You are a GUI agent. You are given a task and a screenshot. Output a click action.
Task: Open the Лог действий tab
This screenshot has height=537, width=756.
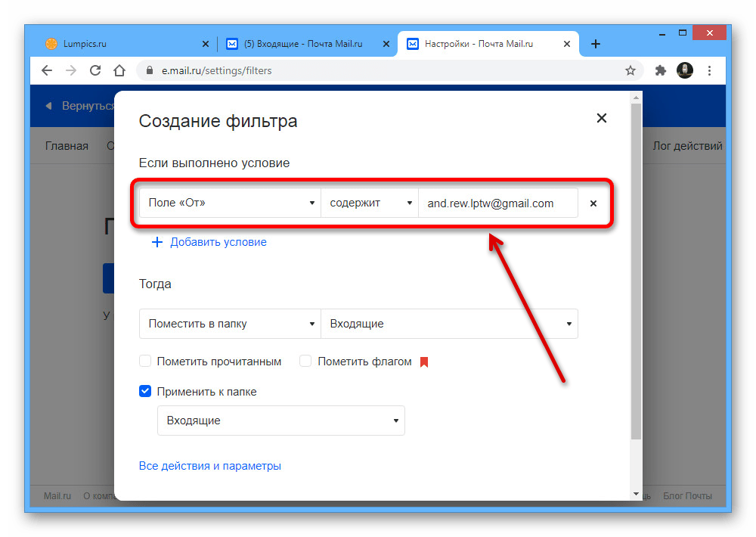click(687, 146)
